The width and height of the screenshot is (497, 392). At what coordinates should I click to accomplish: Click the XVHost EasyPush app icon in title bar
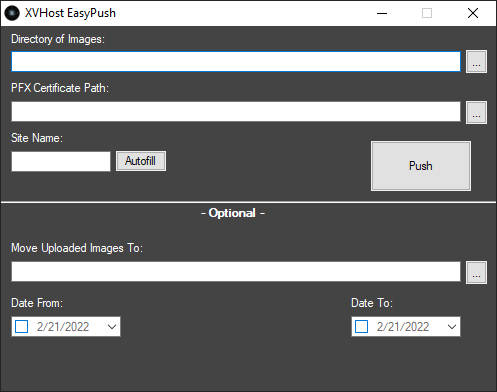click(x=12, y=13)
